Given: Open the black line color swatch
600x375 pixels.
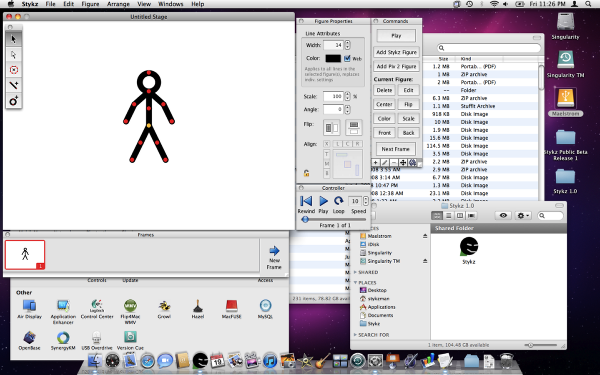Looking at the screenshot, I should tap(333, 58).
